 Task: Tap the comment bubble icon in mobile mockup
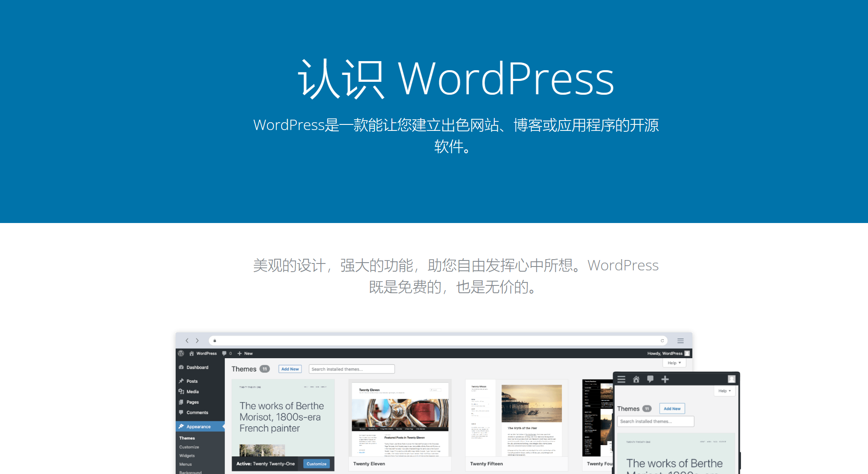[x=651, y=379]
